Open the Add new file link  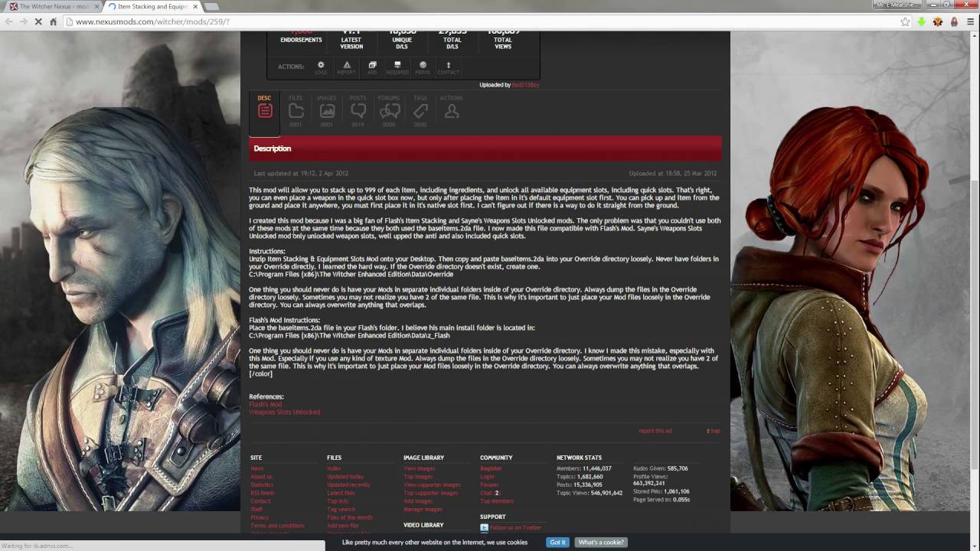pos(342,526)
